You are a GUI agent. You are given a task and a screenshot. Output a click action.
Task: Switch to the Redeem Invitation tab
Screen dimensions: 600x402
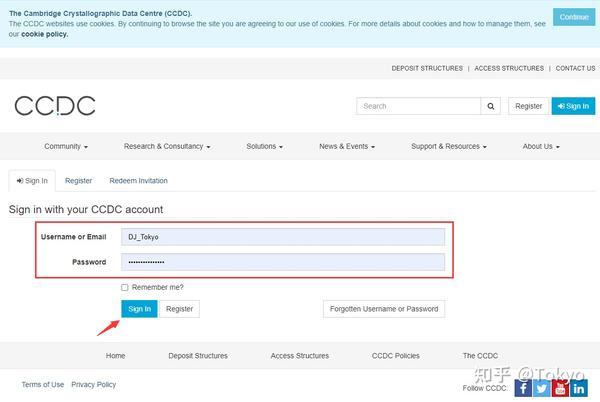[x=138, y=181]
